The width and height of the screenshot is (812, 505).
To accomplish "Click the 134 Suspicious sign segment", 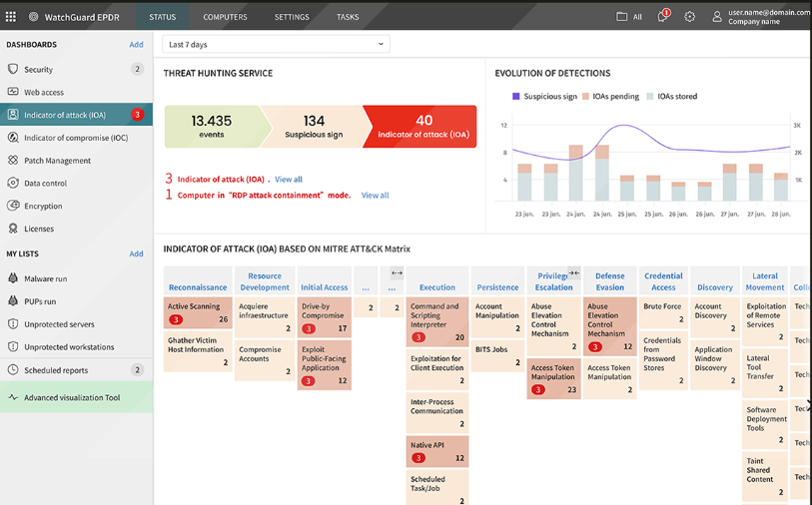I will point(316,126).
